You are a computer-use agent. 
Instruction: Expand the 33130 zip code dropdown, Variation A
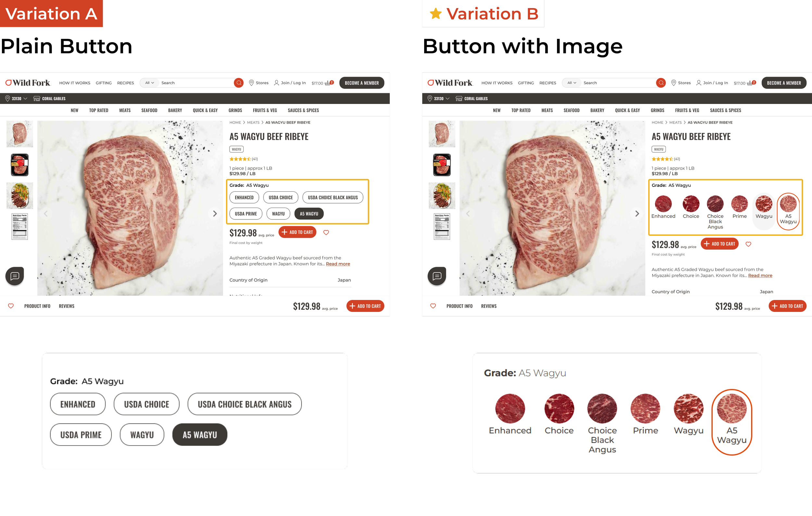click(16, 98)
